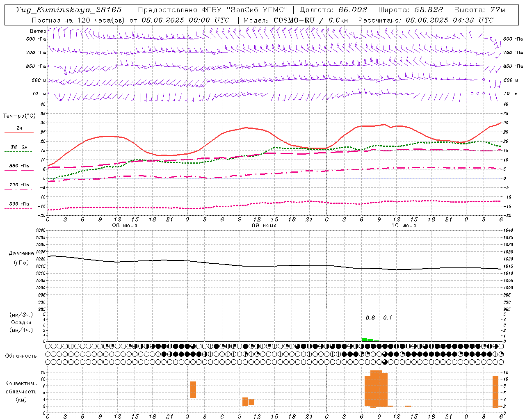Click the (мм/3ч.) precipitation unit label
Screen dimensions: 525x420
point(21,315)
